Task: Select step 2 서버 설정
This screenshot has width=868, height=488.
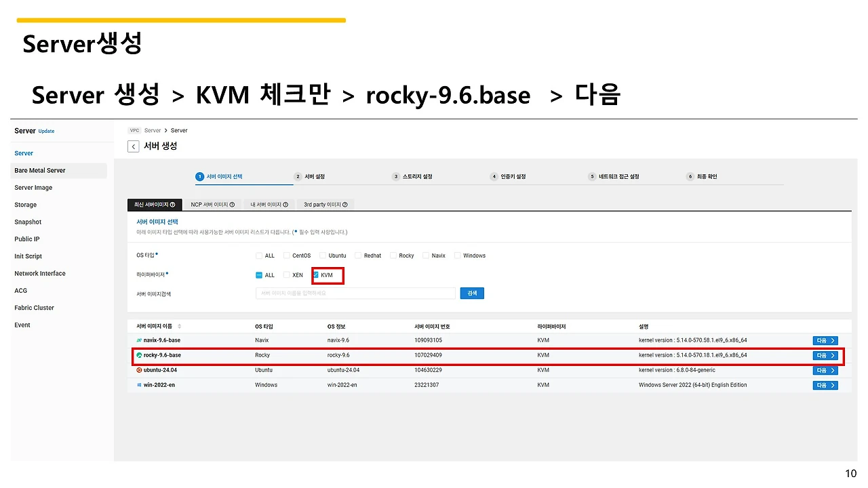Action: coord(309,177)
